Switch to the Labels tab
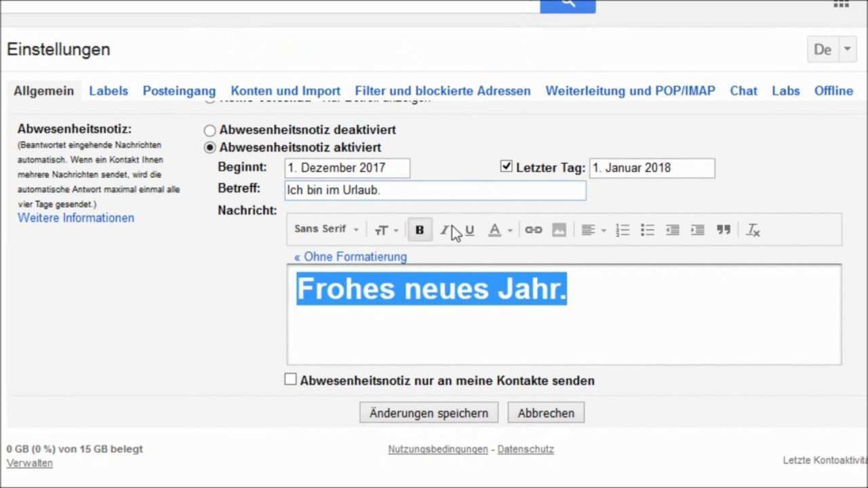Image resolution: width=868 pixels, height=488 pixels. (x=108, y=91)
